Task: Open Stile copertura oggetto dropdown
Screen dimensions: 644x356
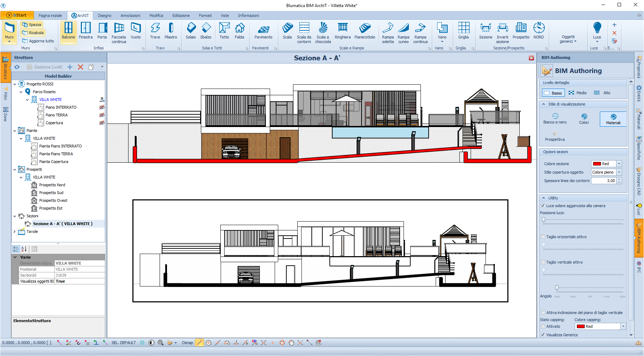Action: point(619,172)
